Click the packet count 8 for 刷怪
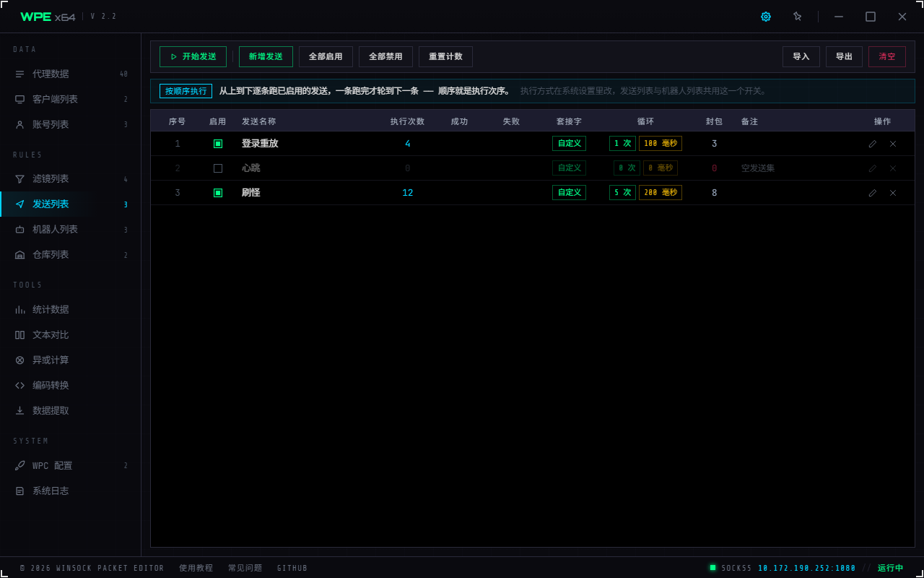Screen dimensions: 924x578 coord(714,193)
